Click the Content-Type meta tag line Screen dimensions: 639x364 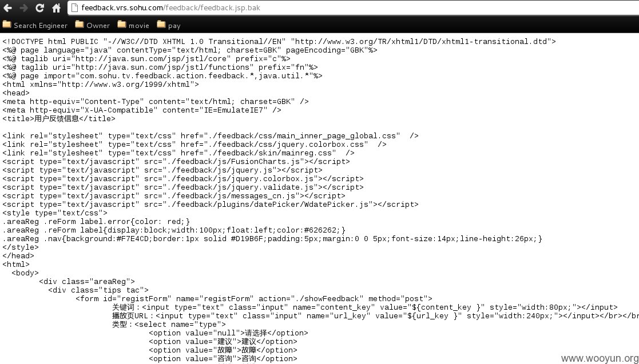pos(155,101)
